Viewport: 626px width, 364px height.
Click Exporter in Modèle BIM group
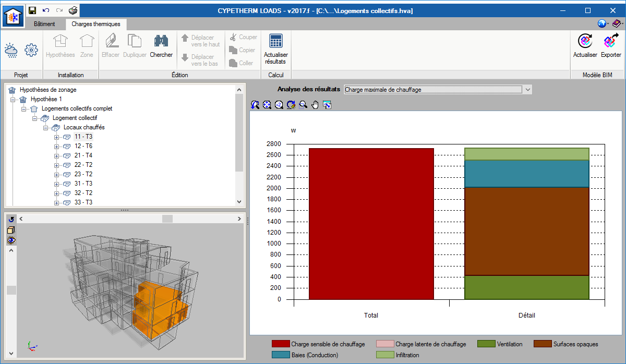tap(611, 46)
